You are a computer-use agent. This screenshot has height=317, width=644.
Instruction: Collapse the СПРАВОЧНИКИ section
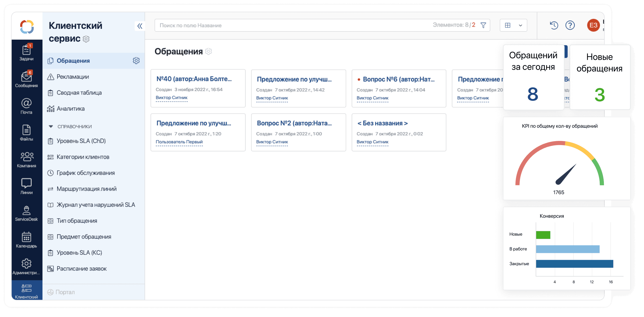51,126
